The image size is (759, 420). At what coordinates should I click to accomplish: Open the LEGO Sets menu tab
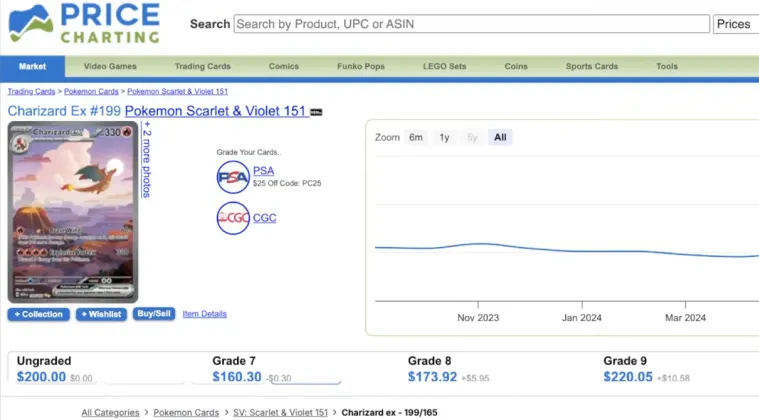pyautogui.click(x=443, y=67)
